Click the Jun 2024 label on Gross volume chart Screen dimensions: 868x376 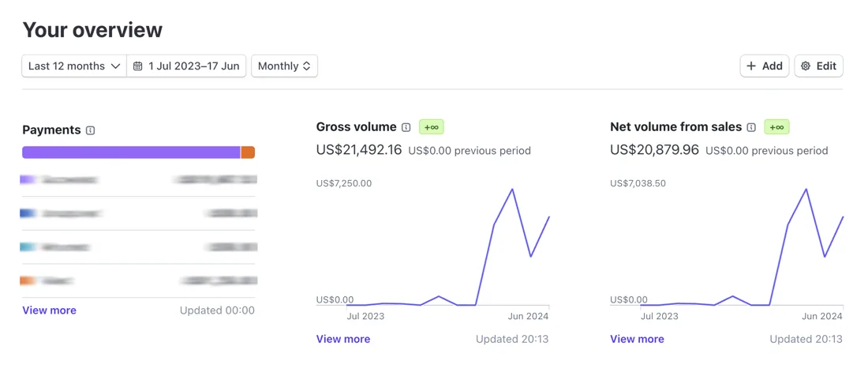click(528, 316)
